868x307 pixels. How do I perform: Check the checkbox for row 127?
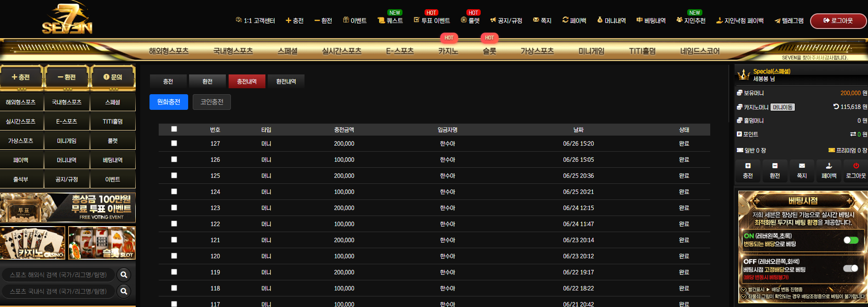(x=174, y=143)
